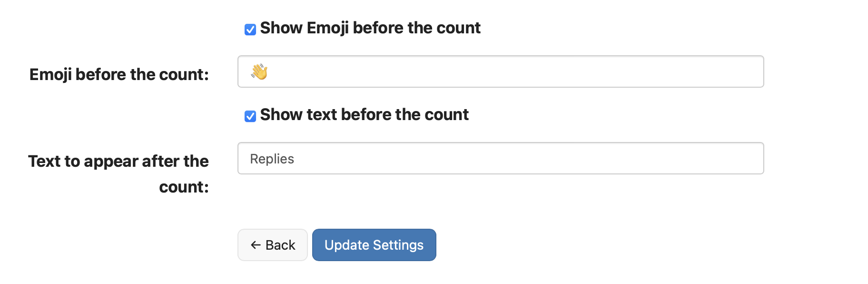Screen dimensions: 868x284
Task: Focus the Emoji before the count input field
Action: (501, 72)
